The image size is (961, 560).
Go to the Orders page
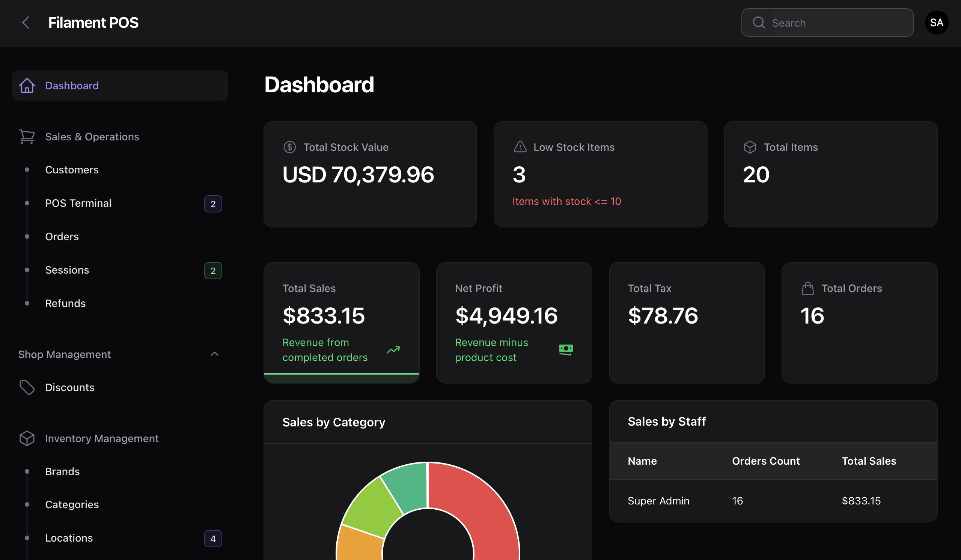62,237
